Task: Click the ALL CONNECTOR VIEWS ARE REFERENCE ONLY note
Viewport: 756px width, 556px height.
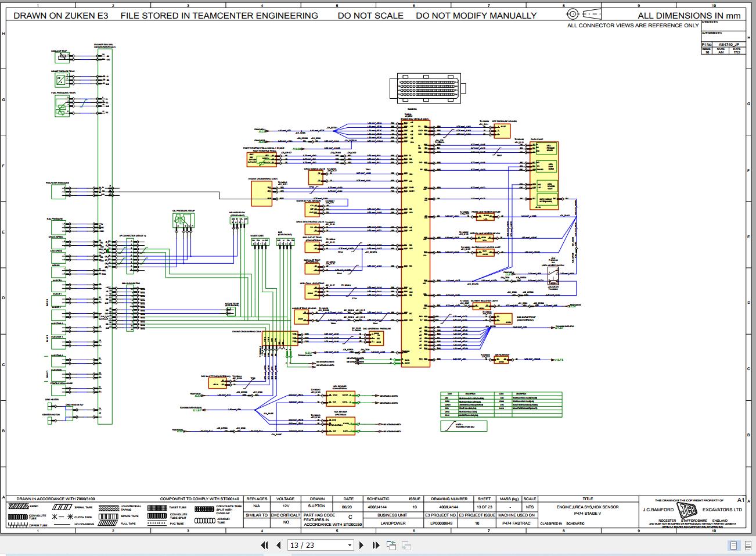Action: pyautogui.click(x=633, y=26)
